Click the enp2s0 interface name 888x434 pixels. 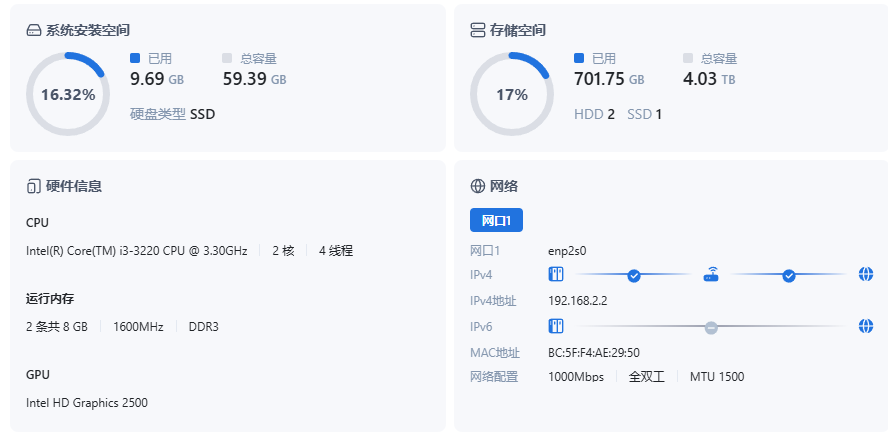coord(567,250)
